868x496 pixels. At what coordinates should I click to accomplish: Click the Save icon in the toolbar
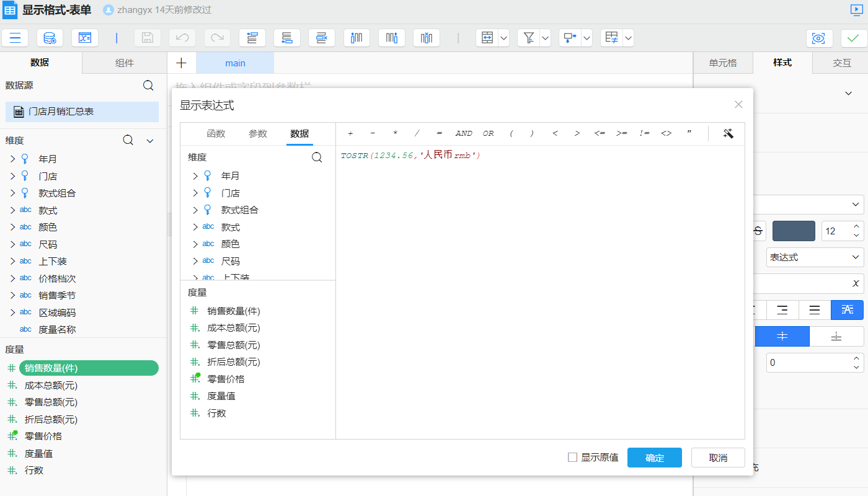[x=147, y=38]
